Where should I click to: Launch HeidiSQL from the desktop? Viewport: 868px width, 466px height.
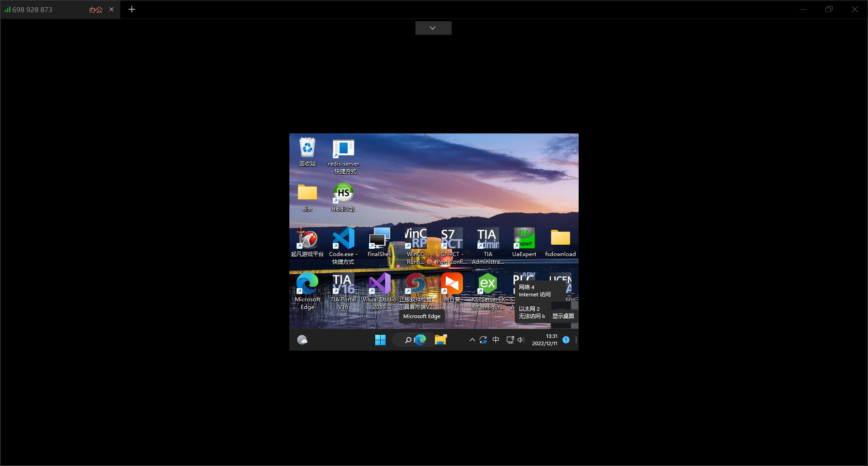pyautogui.click(x=344, y=197)
